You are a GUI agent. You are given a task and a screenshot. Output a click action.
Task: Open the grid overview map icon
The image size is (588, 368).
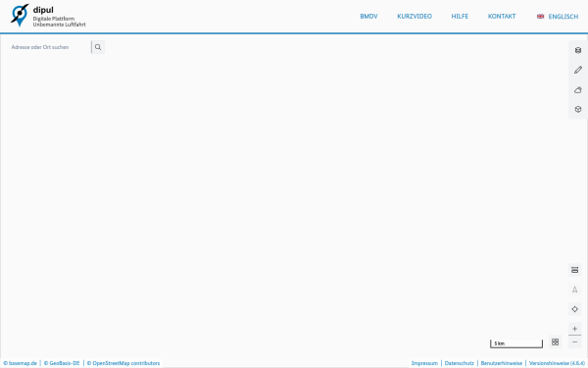coord(555,342)
